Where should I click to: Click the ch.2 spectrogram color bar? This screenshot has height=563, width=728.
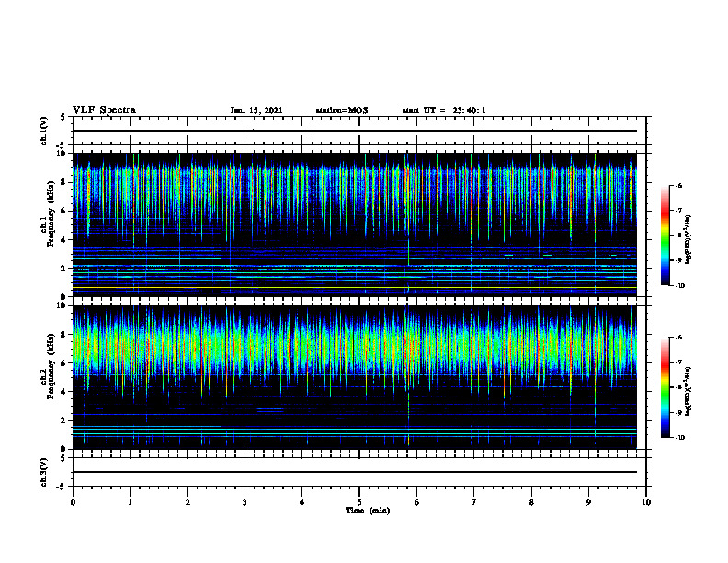coord(665,387)
